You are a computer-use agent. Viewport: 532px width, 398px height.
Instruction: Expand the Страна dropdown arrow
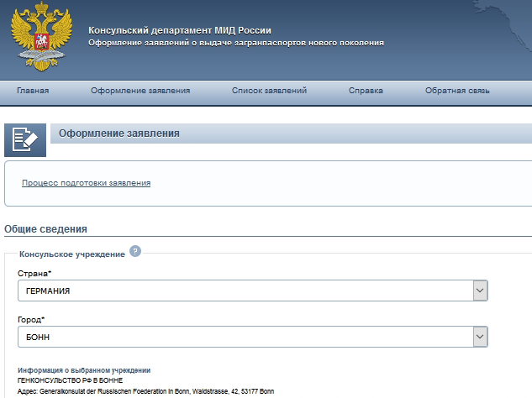coord(480,291)
